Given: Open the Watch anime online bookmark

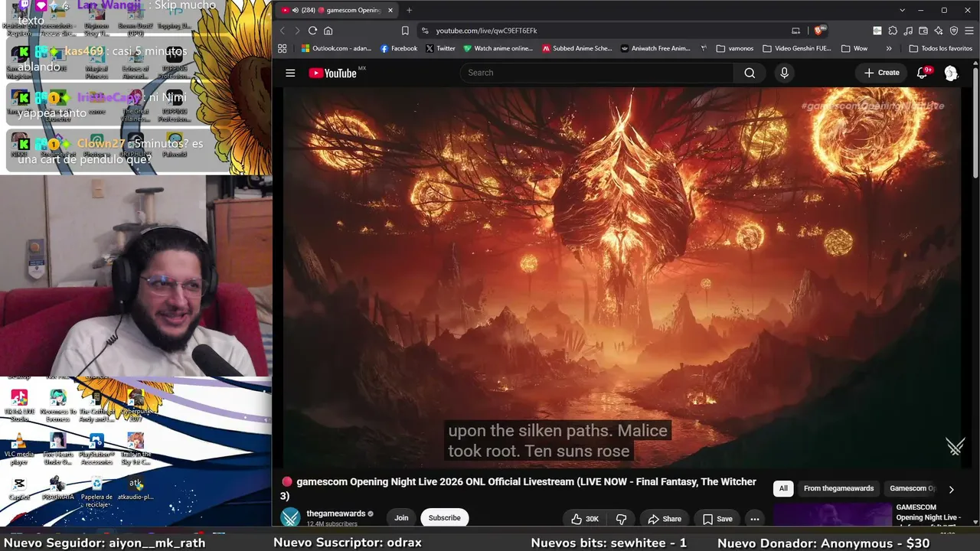Looking at the screenshot, I should click(498, 48).
